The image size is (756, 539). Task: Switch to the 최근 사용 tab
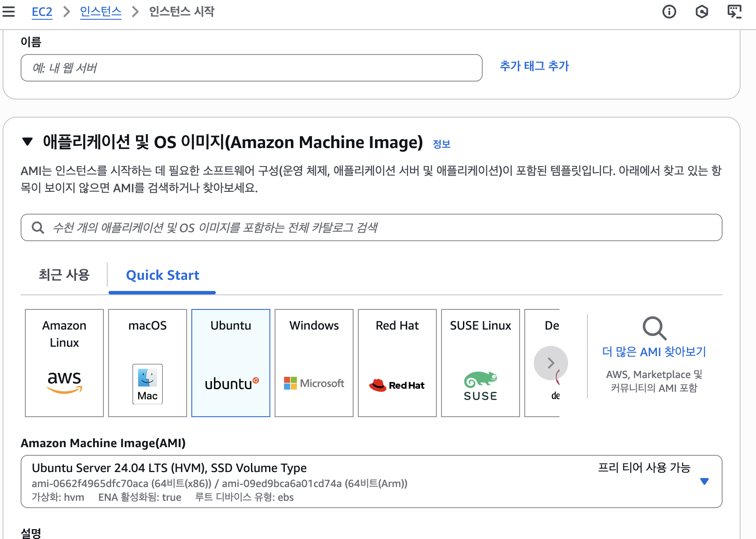click(64, 275)
